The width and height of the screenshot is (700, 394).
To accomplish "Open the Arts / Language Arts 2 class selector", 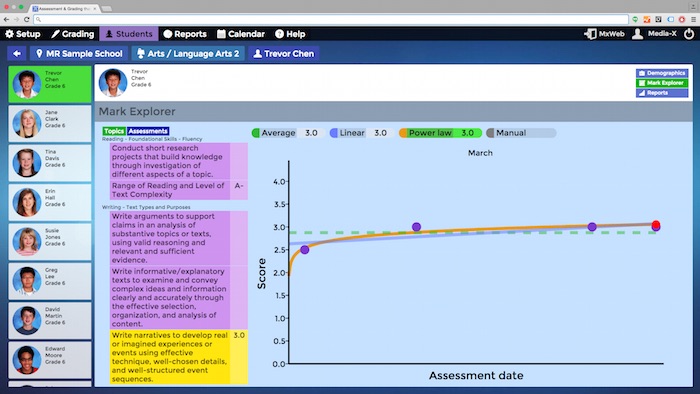I will 188,54.
